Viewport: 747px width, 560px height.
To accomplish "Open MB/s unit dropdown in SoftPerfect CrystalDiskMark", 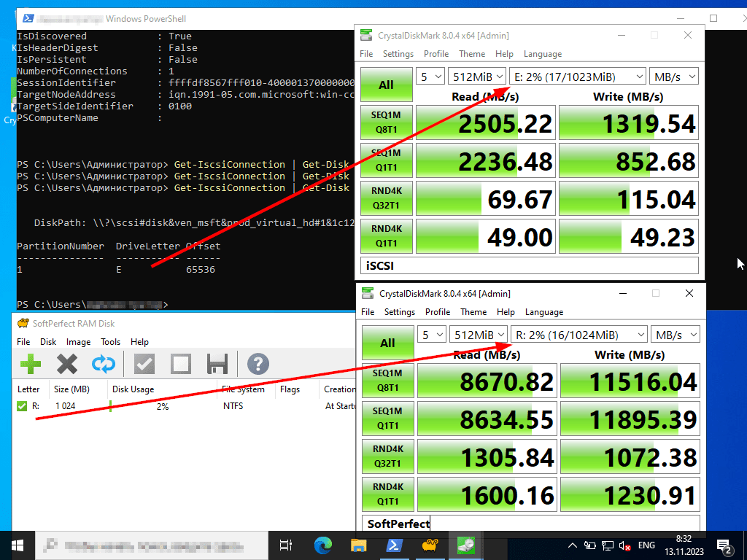I will click(x=675, y=335).
